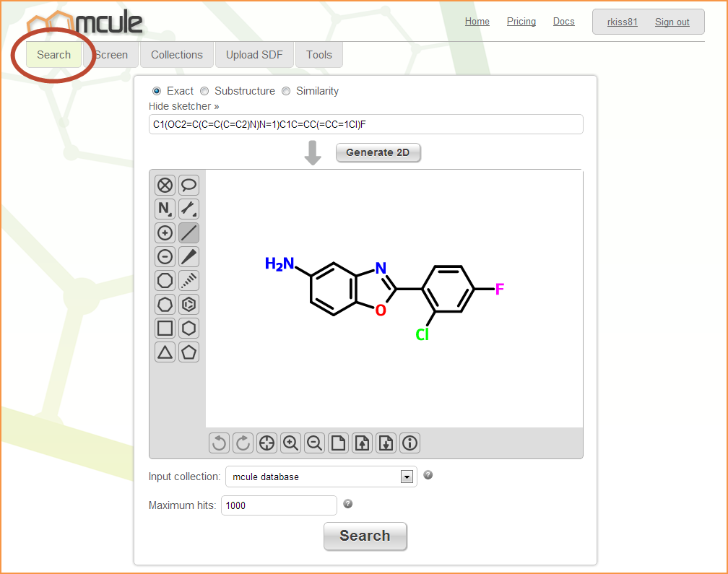Screen dimensions: 728x574
Task: Add a triangle cyclopropane ring template
Action: [x=165, y=352]
